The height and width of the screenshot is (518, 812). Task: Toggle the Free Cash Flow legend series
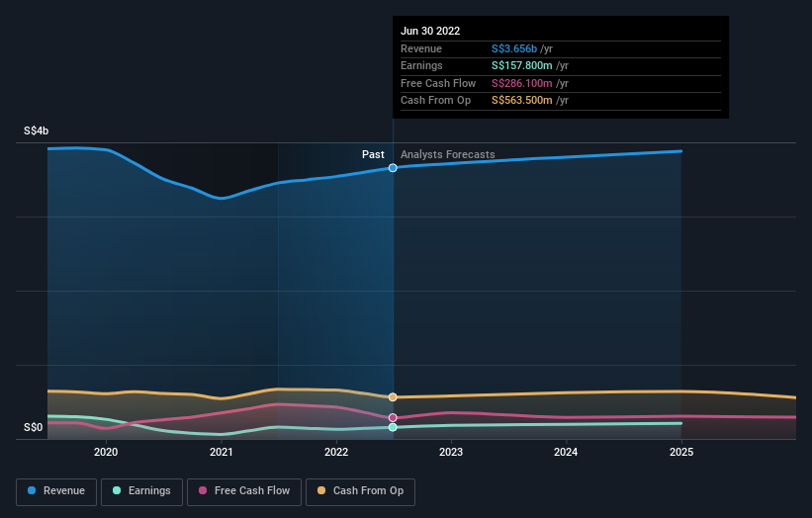244,491
